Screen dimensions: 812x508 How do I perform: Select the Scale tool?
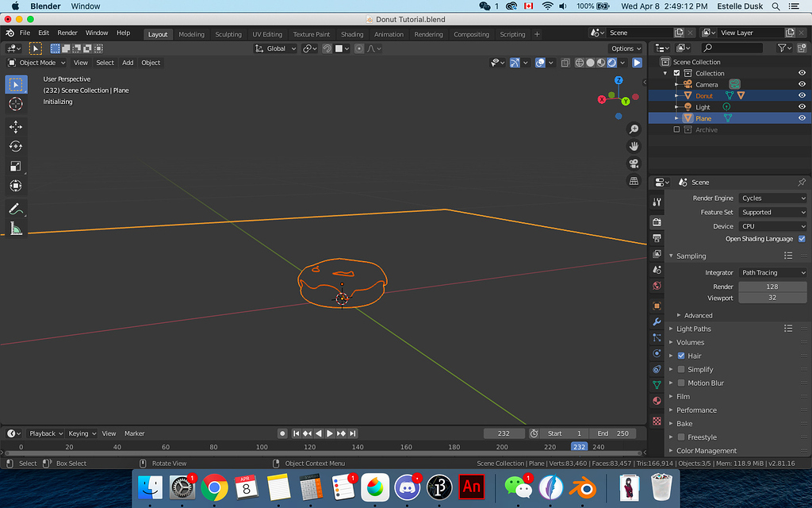[x=16, y=166]
